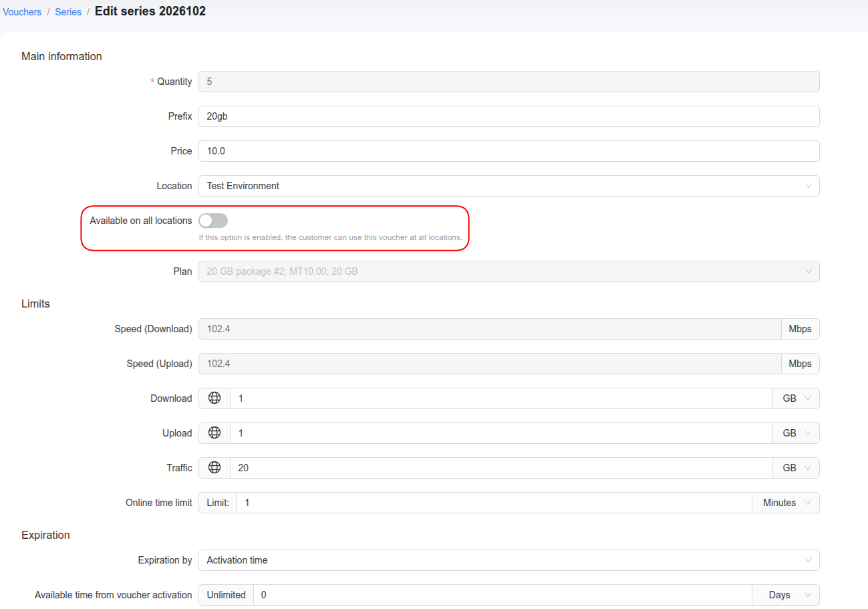
Task: Open Upload unit GB dropdown
Action: pos(796,433)
